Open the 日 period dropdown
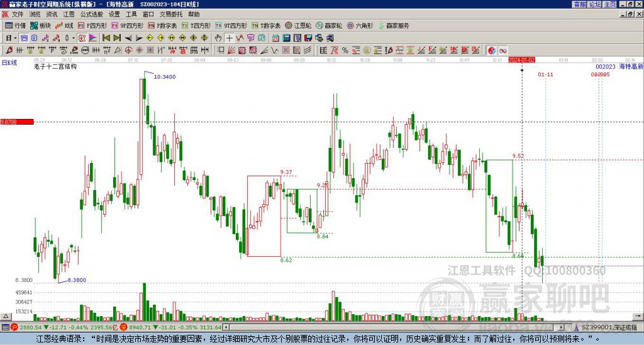This screenshot has width=644, height=345. [x=11, y=38]
